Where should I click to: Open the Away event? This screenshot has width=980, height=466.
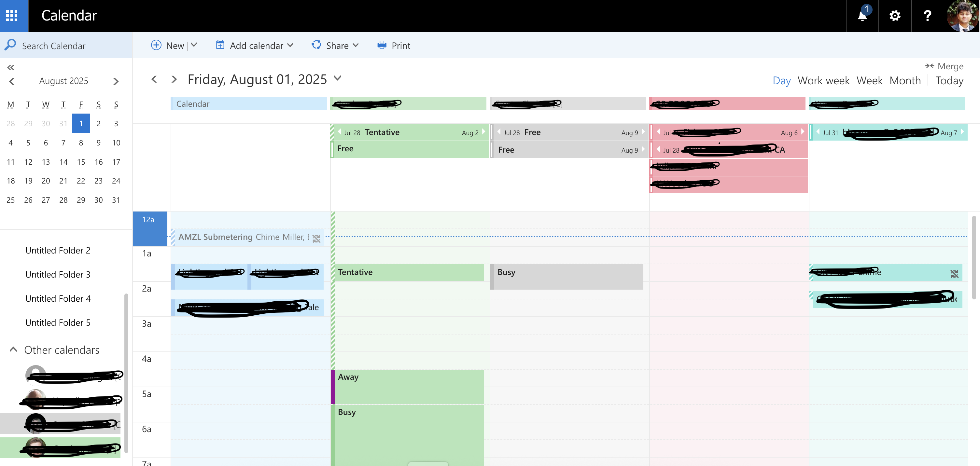[x=407, y=387]
